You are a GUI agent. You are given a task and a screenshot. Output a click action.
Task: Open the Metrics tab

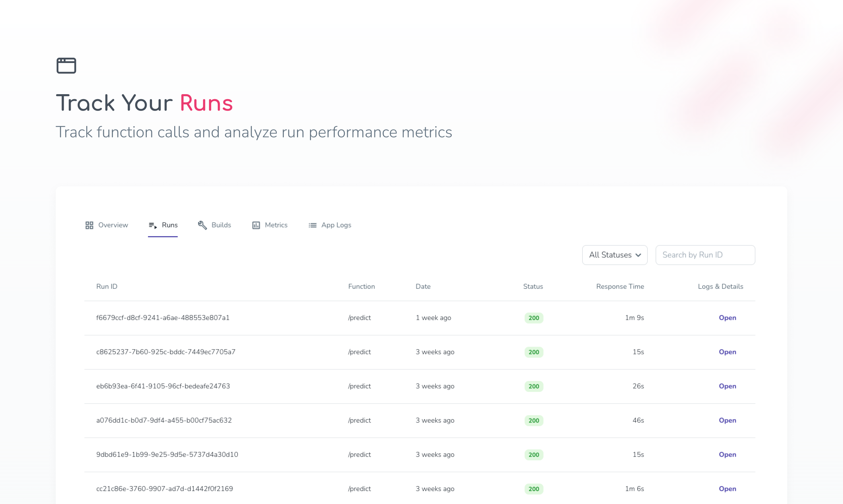276,225
